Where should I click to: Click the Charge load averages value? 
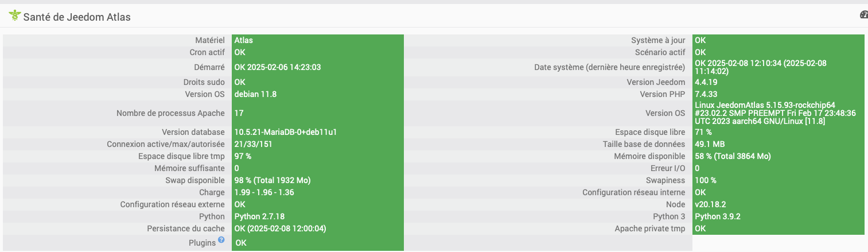(264, 192)
